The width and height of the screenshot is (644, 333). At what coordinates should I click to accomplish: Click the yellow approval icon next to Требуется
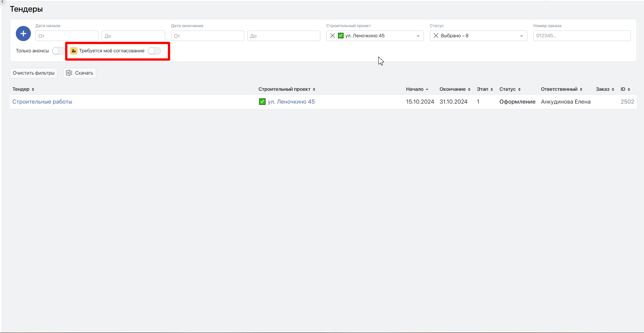(74, 51)
